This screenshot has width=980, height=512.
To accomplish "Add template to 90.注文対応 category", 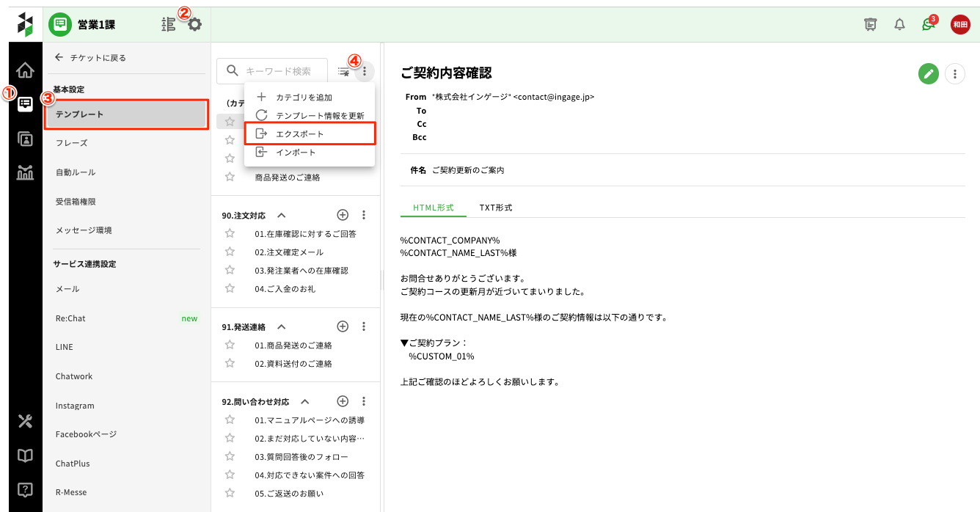I will tap(343, 215).
